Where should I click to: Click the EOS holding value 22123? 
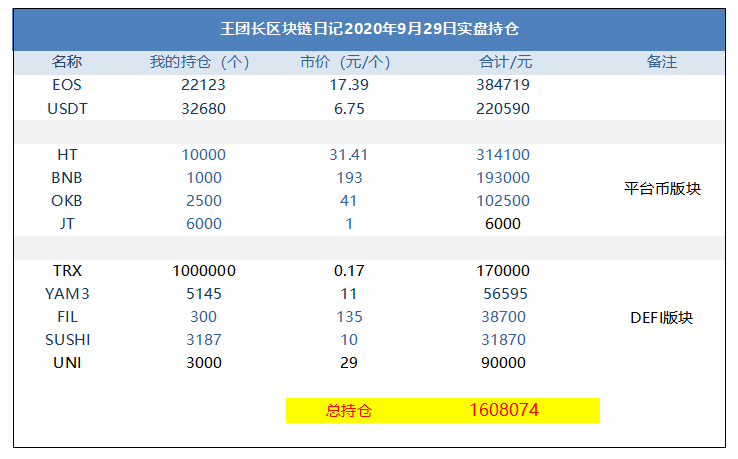(203, 85)
